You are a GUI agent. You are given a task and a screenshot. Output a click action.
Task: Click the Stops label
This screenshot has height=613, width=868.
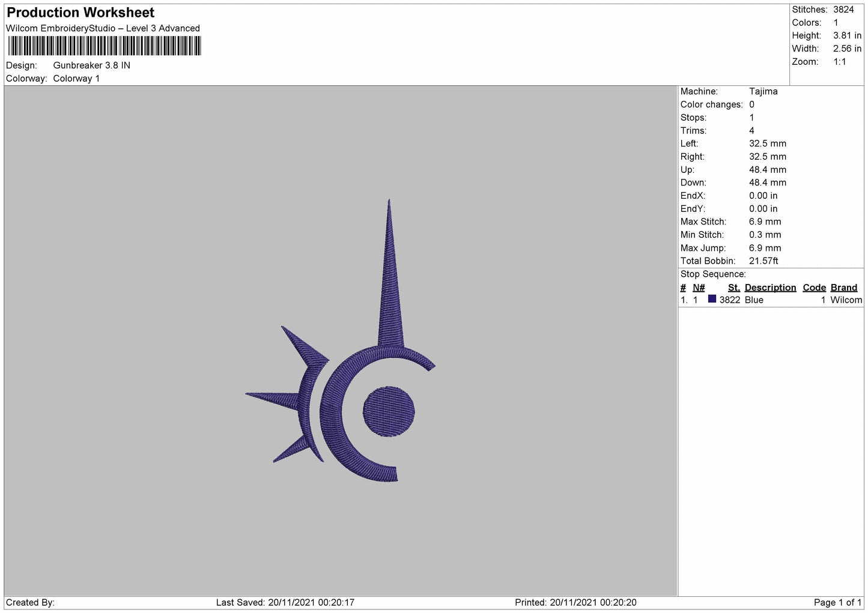[693, 118]
